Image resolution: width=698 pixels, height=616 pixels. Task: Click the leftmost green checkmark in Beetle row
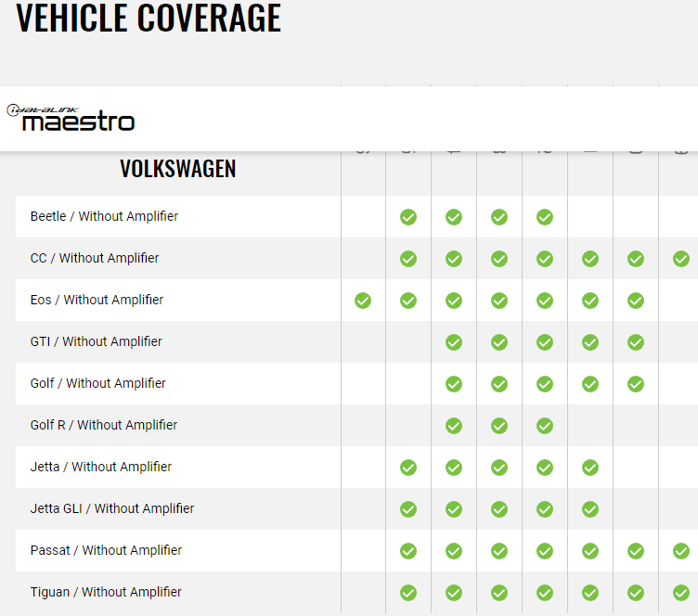408,217
